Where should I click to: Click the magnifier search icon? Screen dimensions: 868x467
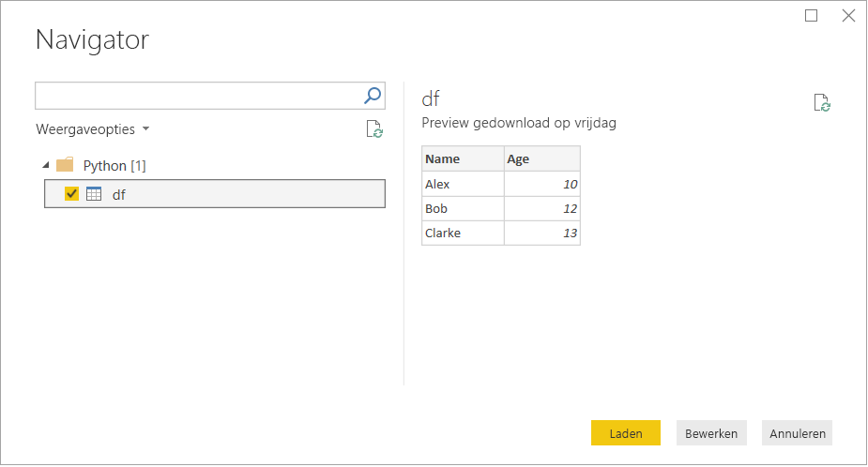[373, 95]
